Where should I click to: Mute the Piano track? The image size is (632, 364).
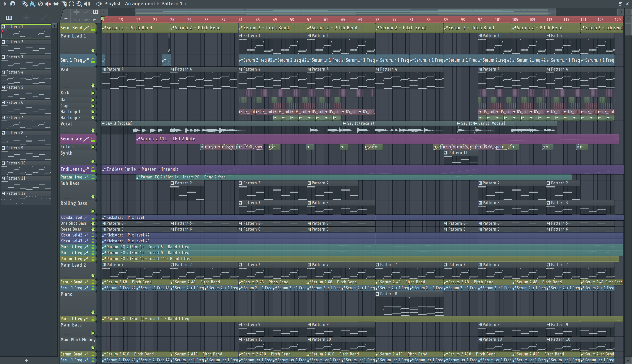click(x=93, y=312)
